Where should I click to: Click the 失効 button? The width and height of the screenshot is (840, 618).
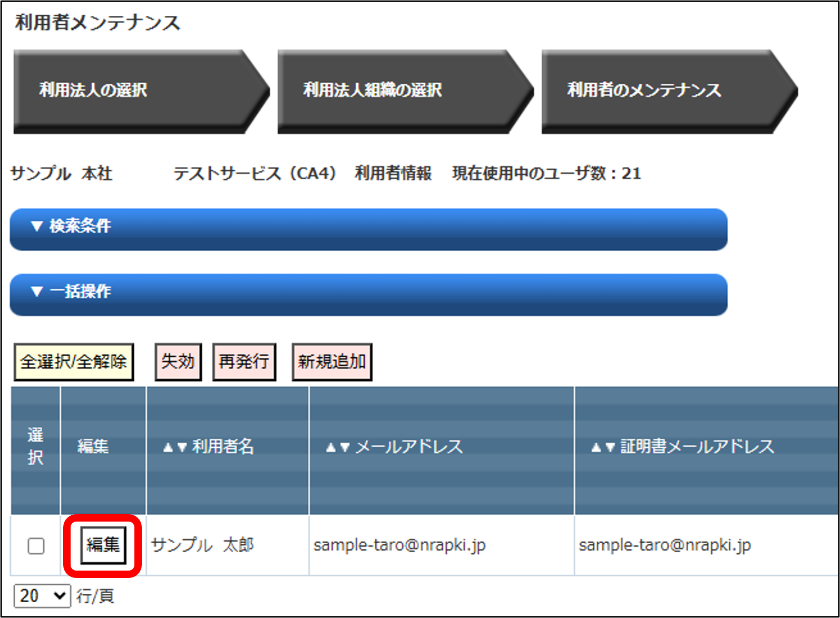pos(178,362)
